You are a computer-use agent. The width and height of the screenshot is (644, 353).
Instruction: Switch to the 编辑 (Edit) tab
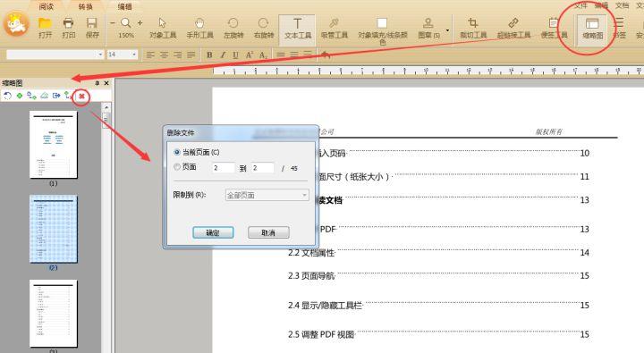tap(124, 6)
